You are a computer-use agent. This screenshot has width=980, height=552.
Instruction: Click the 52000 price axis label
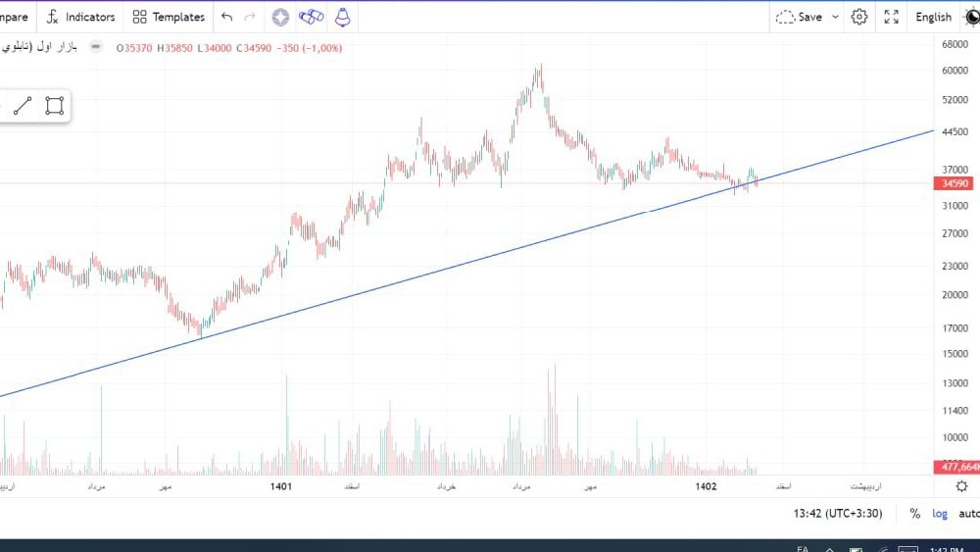pos(955,100)
